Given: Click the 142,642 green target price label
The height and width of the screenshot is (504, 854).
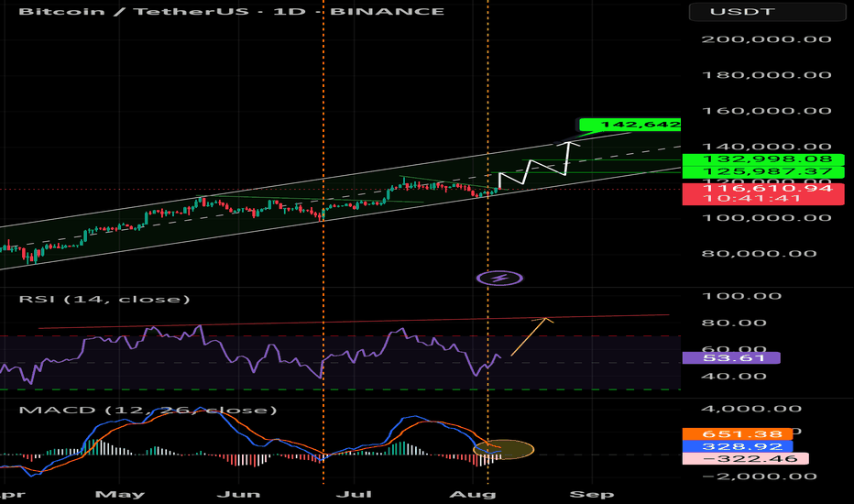Looking at the screenshot, I should pyautogui.click(x=630, y=125).
